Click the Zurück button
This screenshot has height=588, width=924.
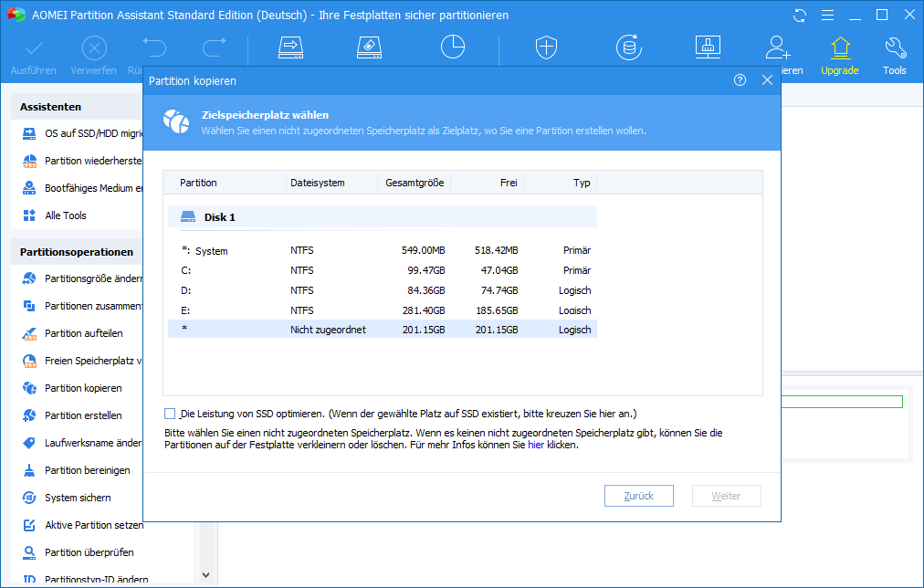point(639,496)
